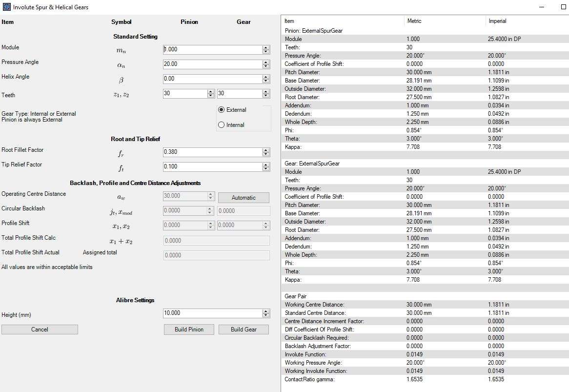Select the 'Standard Centre Distance:' row

tap(426, 313)
